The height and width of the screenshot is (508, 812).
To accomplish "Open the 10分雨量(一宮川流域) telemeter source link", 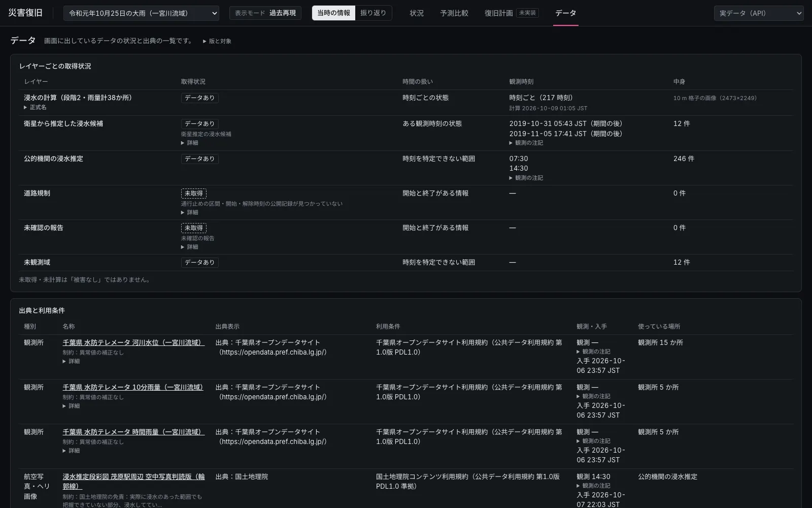I will click(133, 388).
